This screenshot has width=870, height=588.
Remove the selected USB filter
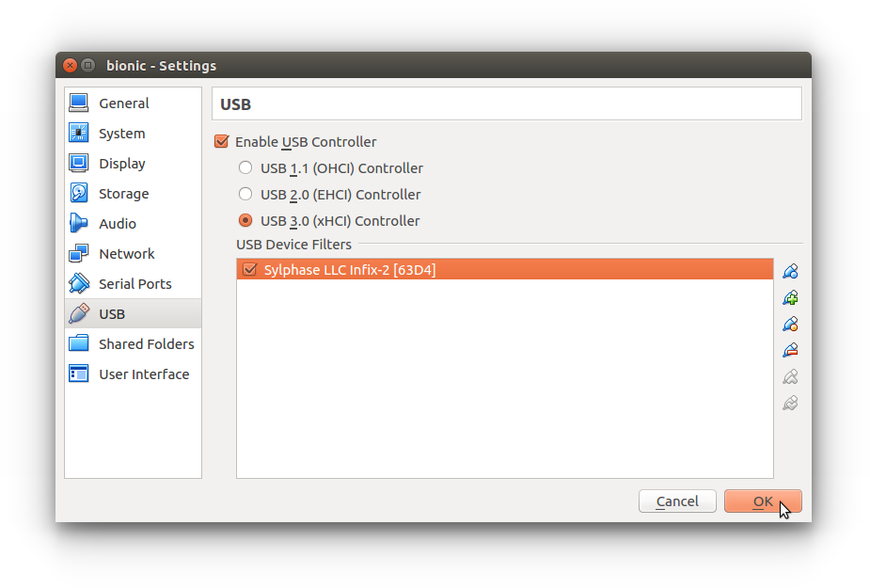[x=790, y=351]
